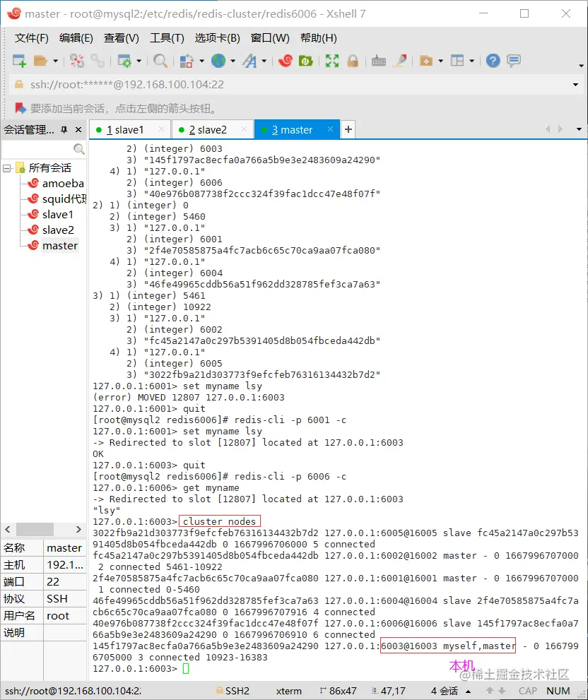Image resolution: width=588 pixels, height=700 pixels.
Task: Click the lock screen padlock icon
Action: point(353,60)
